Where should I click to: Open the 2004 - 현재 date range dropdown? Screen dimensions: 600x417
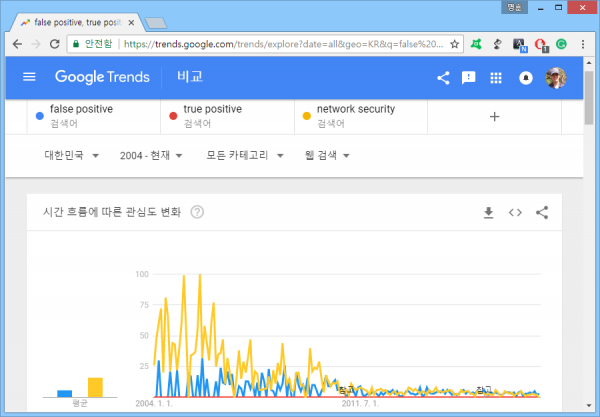151,155
